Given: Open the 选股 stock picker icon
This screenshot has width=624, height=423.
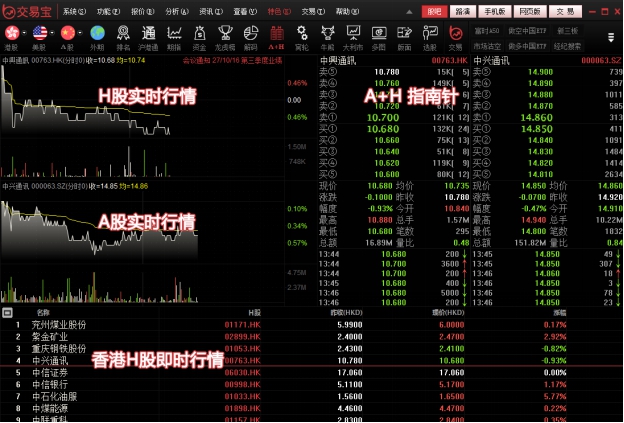Looking at the screenshot, I should point(429,38).
